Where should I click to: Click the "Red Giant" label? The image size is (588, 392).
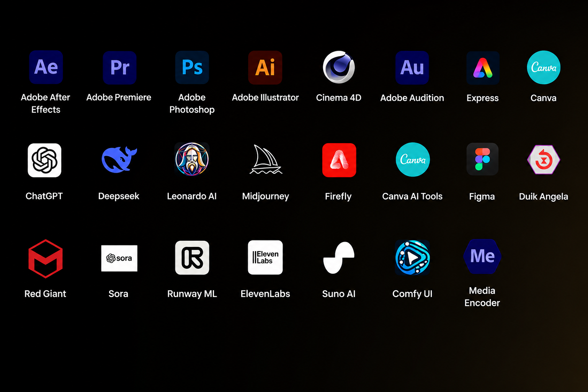coord(45,294)
